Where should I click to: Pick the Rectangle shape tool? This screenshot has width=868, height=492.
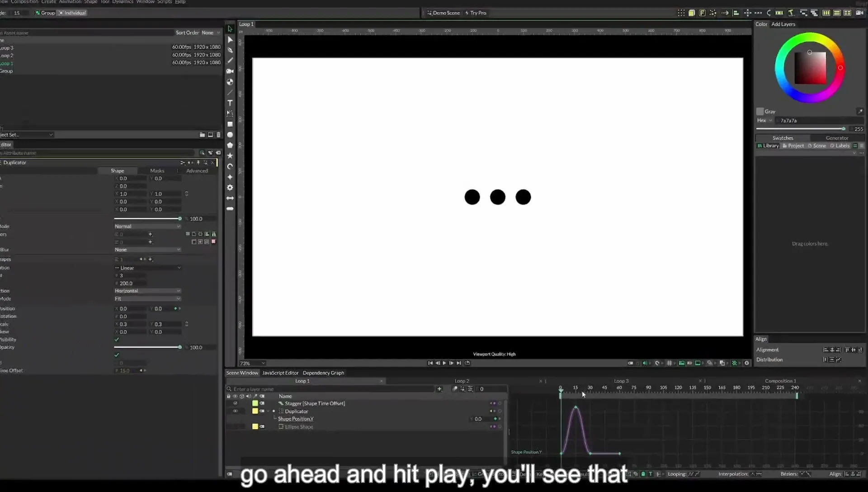point(230,124)
